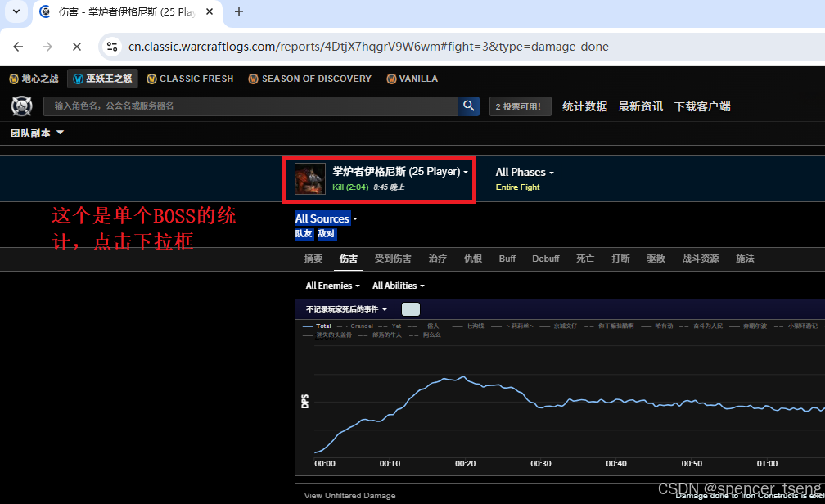825x504 pixels.
Task: Switch to the Buff tab
Action: pos(507,259)
